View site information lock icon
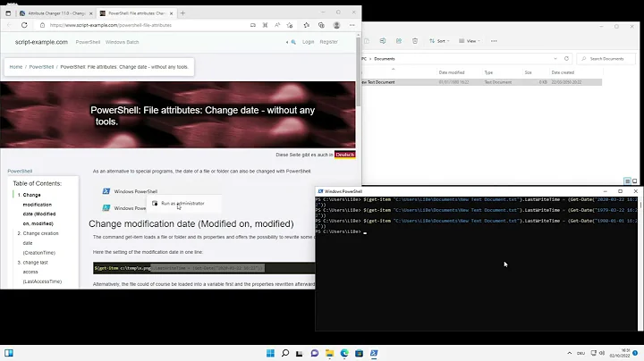Screen dimensions: 644x361 (42, 25)
